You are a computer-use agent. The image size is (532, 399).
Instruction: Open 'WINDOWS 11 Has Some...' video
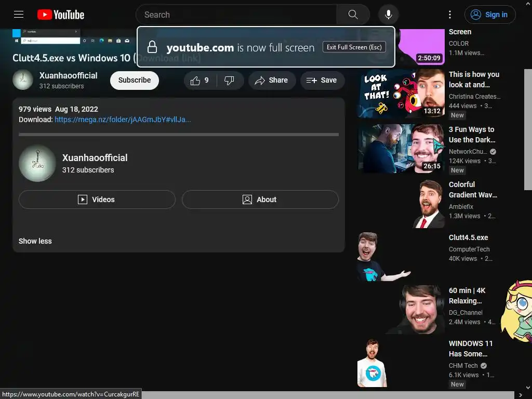[x=471, y=349]
